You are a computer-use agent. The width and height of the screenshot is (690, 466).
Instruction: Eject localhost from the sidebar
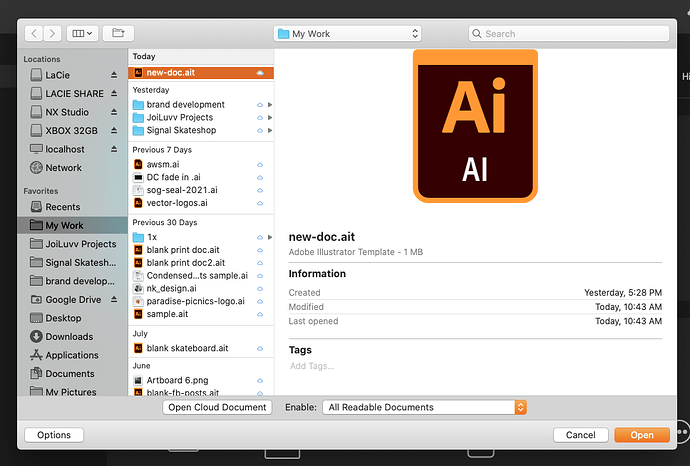(114, 149)
